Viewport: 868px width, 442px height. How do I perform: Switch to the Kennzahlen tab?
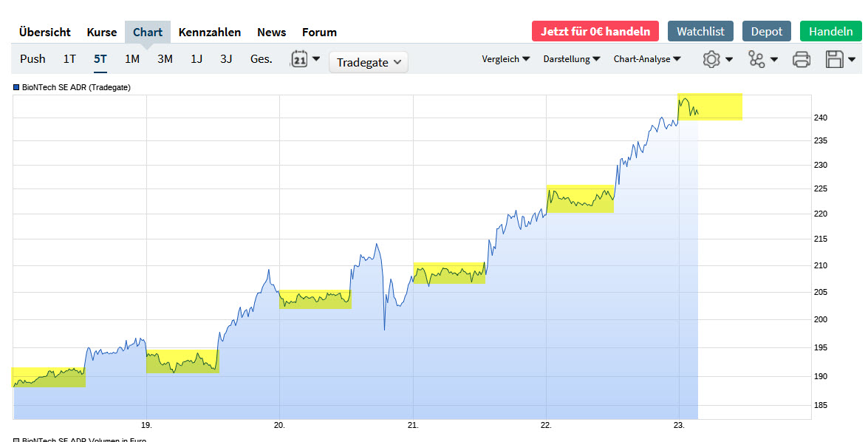[210, 32]
